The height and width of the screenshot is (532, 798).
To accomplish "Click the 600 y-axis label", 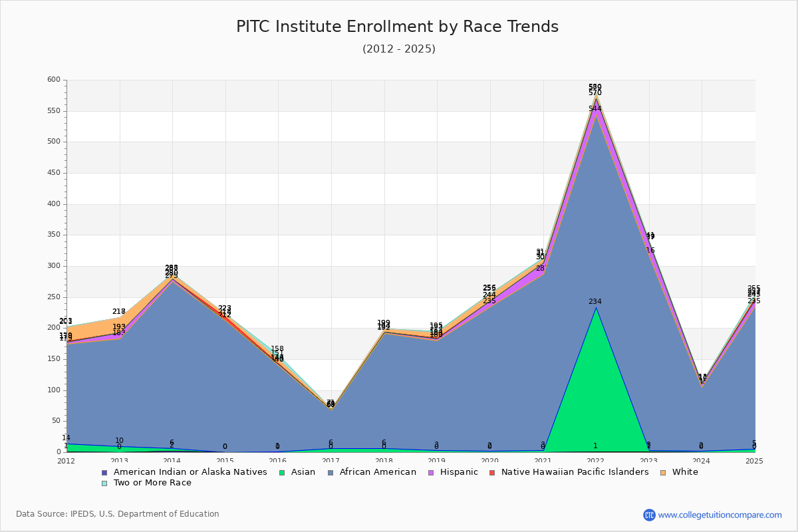I will pos(54,80).
